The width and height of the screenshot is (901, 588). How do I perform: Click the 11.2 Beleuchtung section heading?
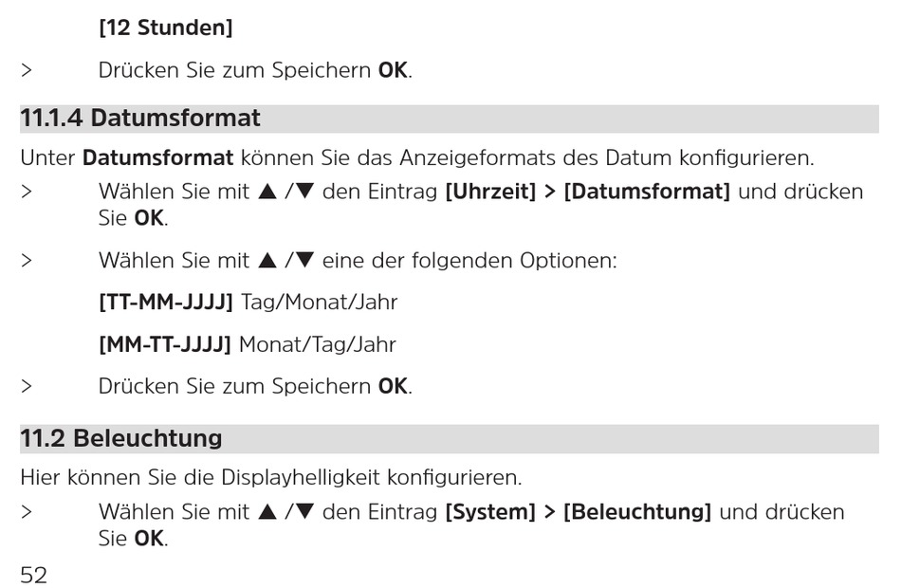121,438
